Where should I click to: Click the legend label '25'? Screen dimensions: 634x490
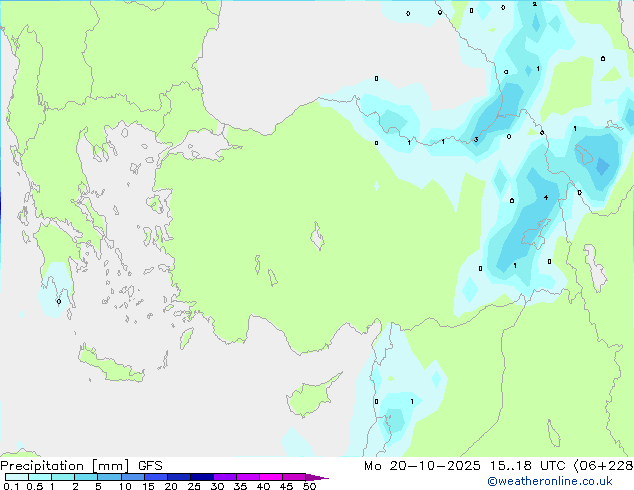[x=194, y=486]
